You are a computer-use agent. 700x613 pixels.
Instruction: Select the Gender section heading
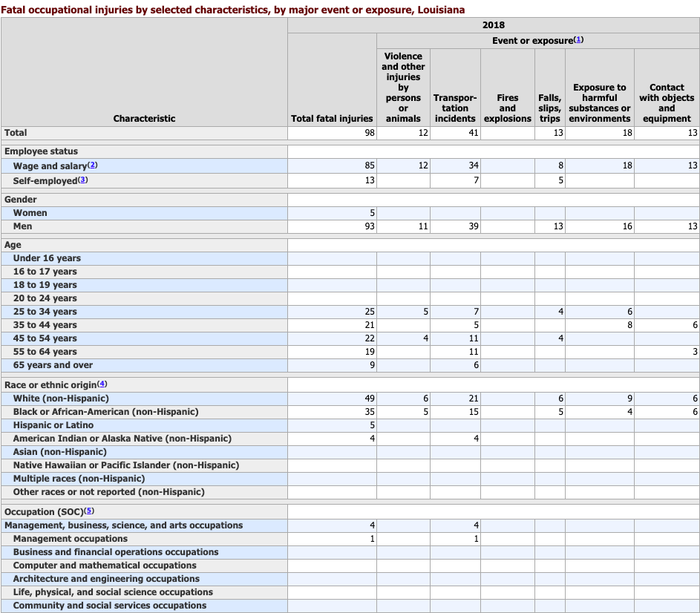[x=21, y=200]
